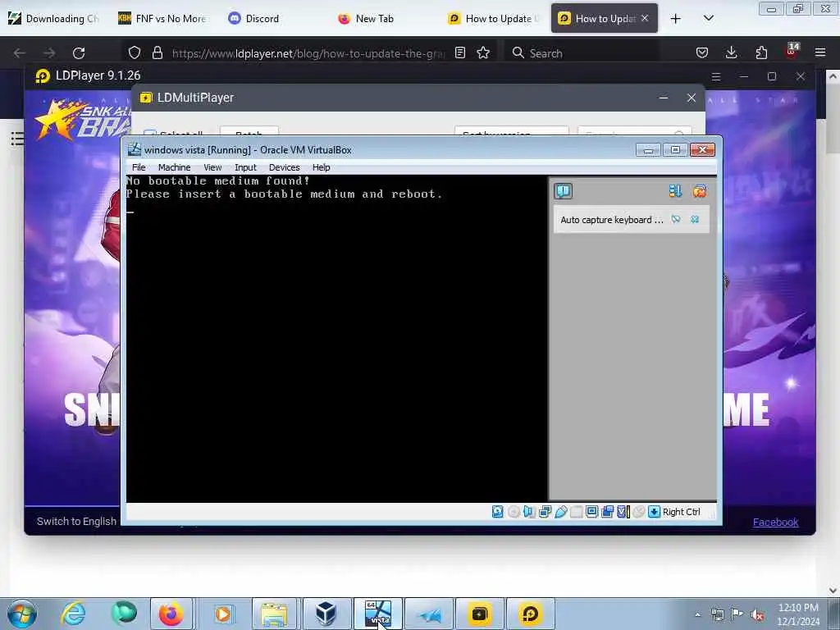Open the Devices menu
The image size is (840, 630).
coord(284,167)
